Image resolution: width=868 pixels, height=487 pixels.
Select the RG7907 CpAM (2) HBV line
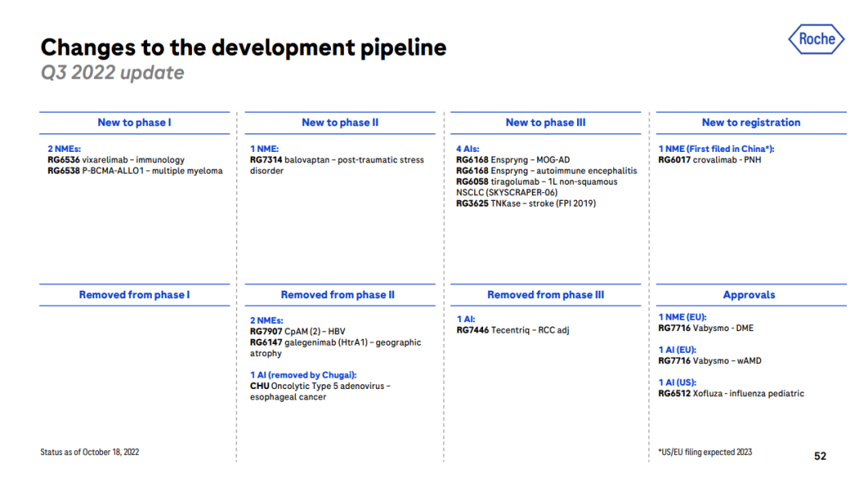click(298, 331)
